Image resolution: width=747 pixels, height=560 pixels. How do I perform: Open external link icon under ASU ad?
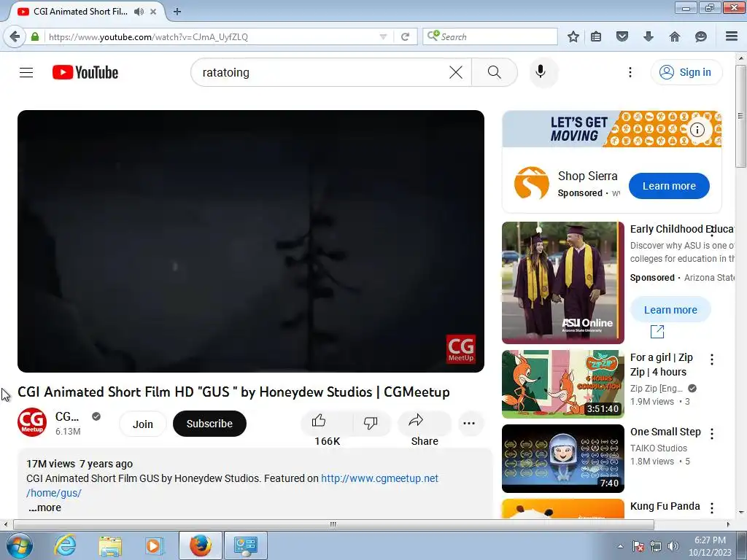[657, 332]
